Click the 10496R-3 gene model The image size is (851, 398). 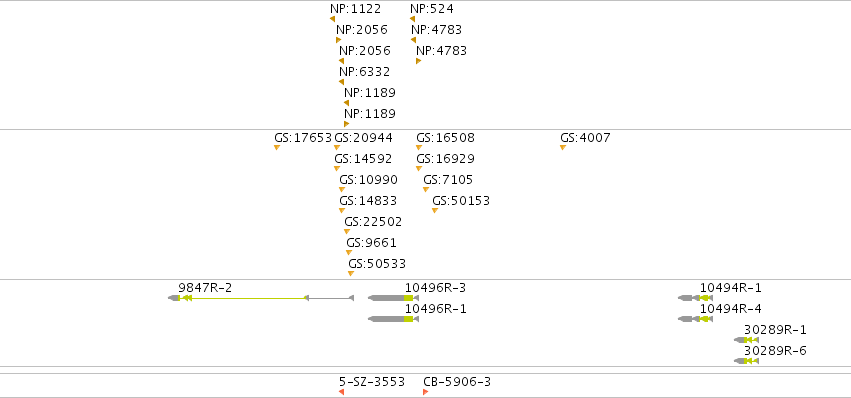tap(393, 298)
